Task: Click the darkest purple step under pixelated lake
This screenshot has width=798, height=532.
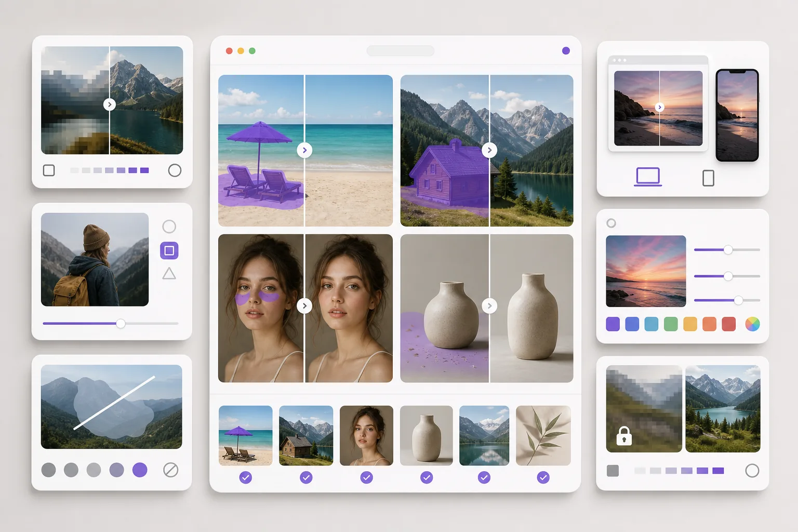Action: click(144, 170)
